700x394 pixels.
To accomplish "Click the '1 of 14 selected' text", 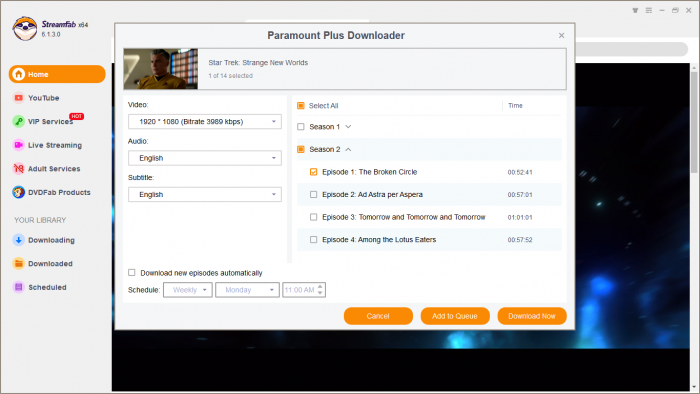I will point(230,76).
